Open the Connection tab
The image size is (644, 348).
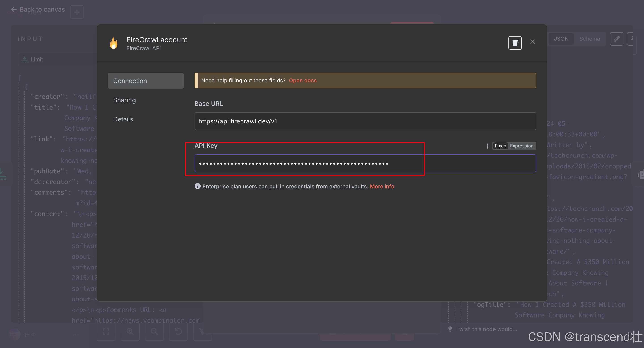146,81
